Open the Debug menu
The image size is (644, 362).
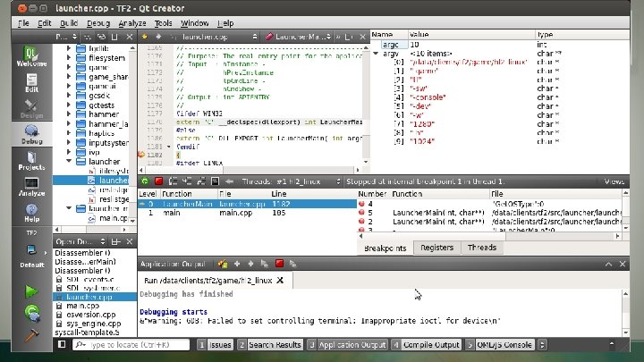(98, 23)
